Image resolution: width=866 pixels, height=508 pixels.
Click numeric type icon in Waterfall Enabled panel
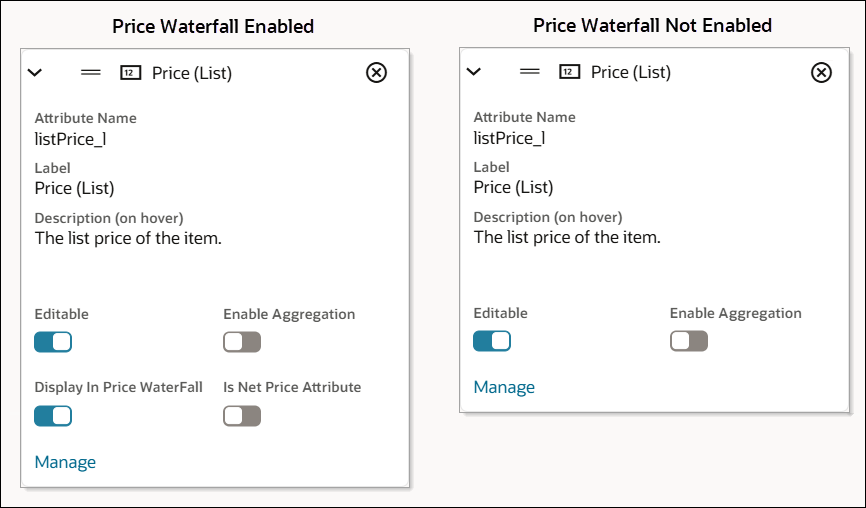pos(130,72)
